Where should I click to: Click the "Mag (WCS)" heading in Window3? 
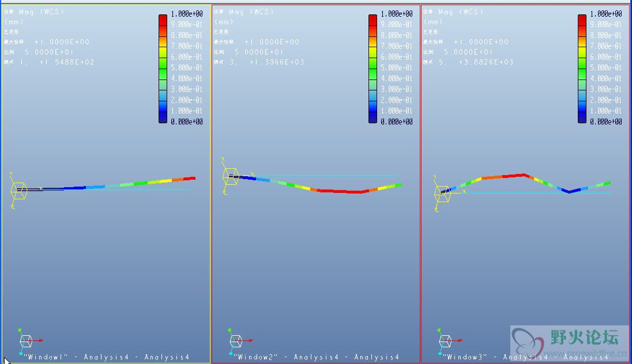tap(461, 12)
